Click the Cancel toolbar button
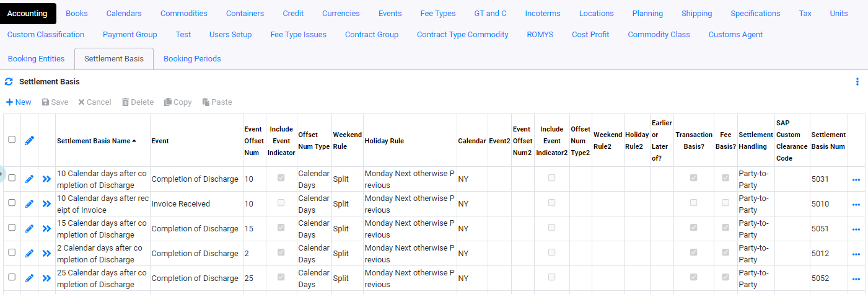The height and width of the screenshot is (294, 868). 95,102
